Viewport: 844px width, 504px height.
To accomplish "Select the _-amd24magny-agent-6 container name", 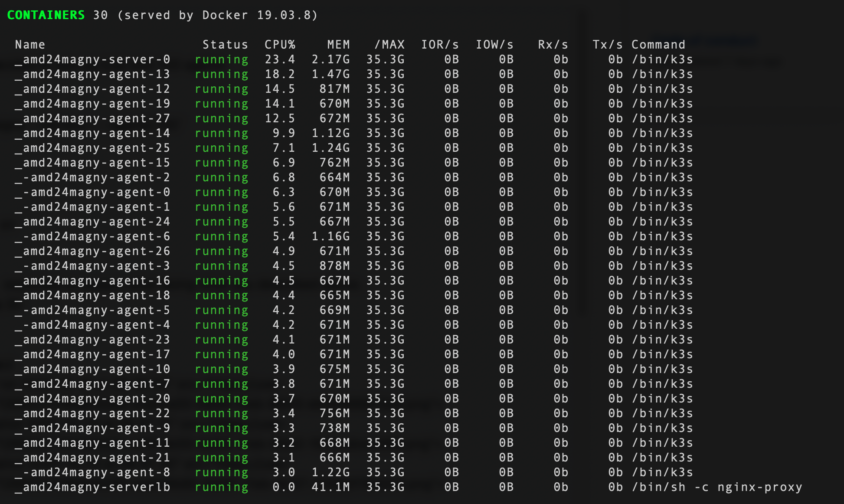I will click(x=93, y=236).
